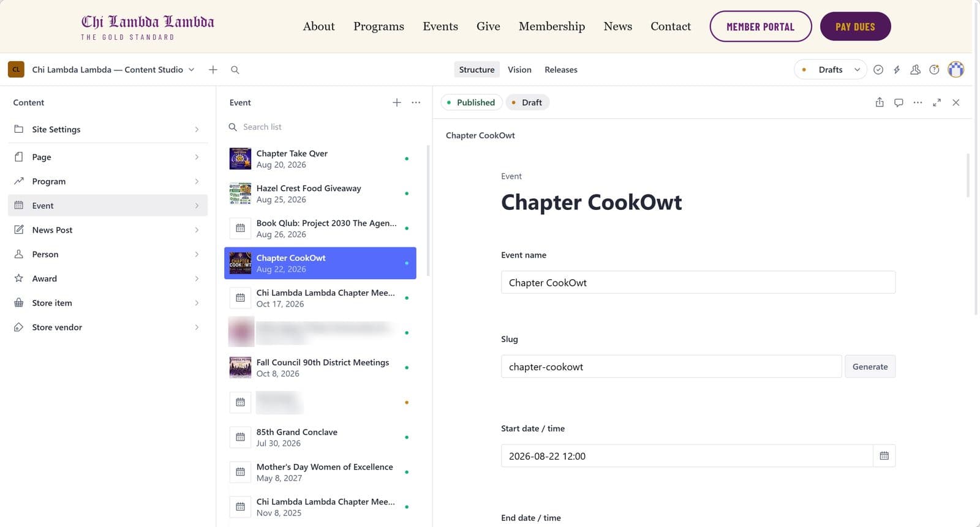
Task: Expand Site Settings in content list
Action: [108, 129]
